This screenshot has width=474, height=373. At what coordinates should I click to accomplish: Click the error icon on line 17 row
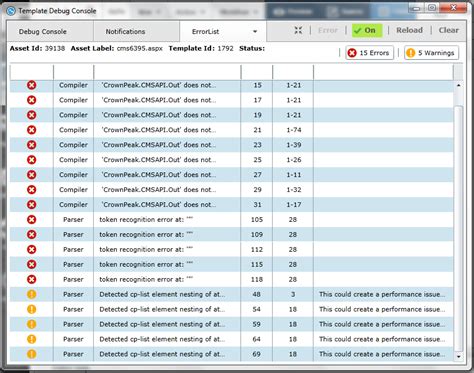[x=32, y=100]
